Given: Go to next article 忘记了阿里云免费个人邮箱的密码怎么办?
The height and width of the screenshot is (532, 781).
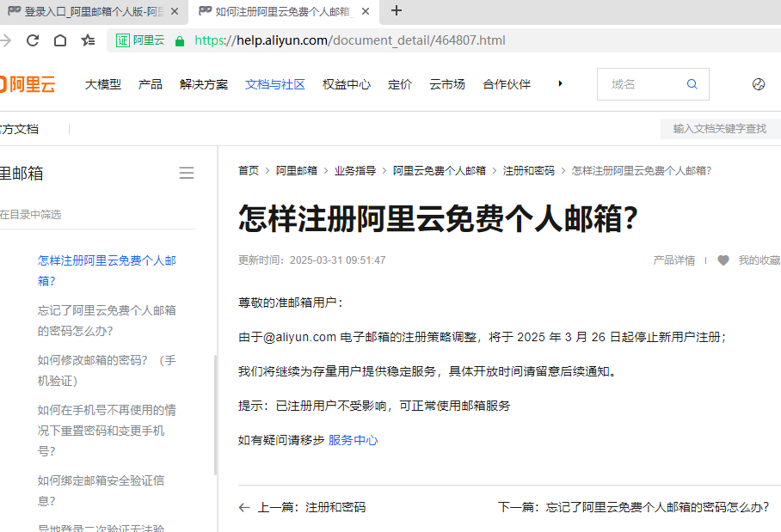Looking at the screenshot, I should [634, 507].
